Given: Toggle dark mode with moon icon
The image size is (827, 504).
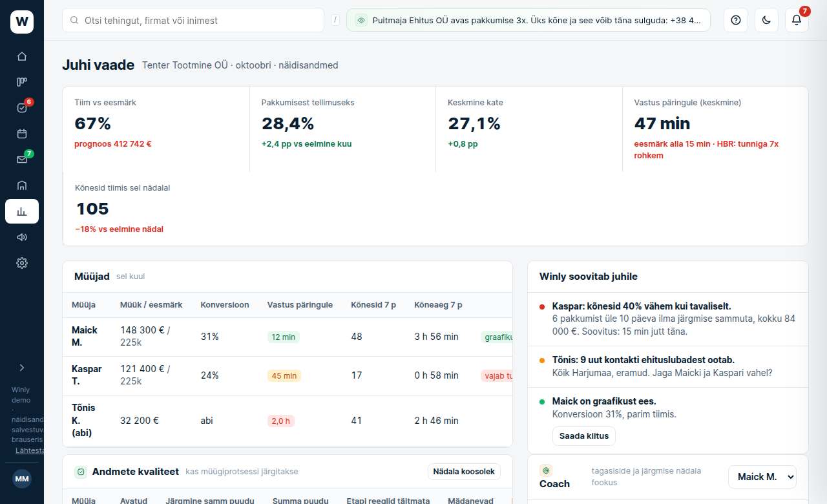Looking at the screenshot, I should [x=766, y=20].
